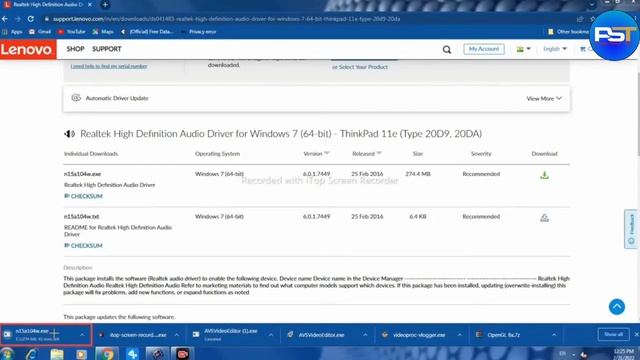Image resolution: width=640 pixels, height=360 pixels.
Task: Open options arrow for AVSVideoEditor (1).exe download
Action: point(271,335)
